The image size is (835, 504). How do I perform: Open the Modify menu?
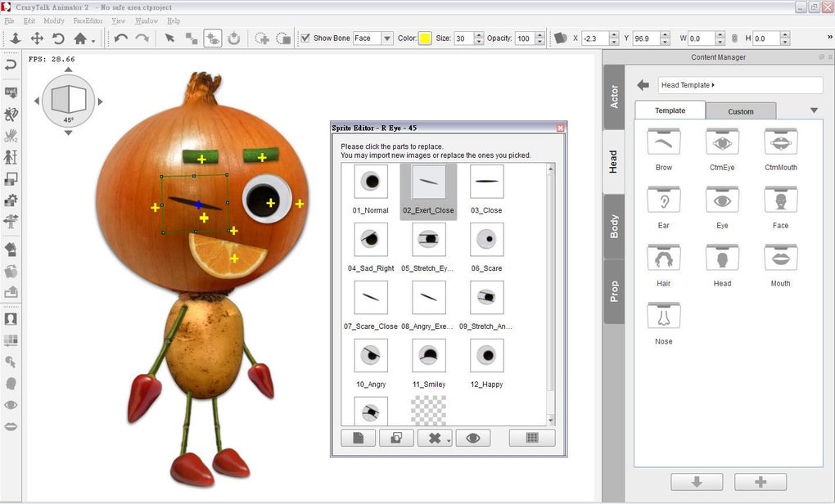click(53, 20)
